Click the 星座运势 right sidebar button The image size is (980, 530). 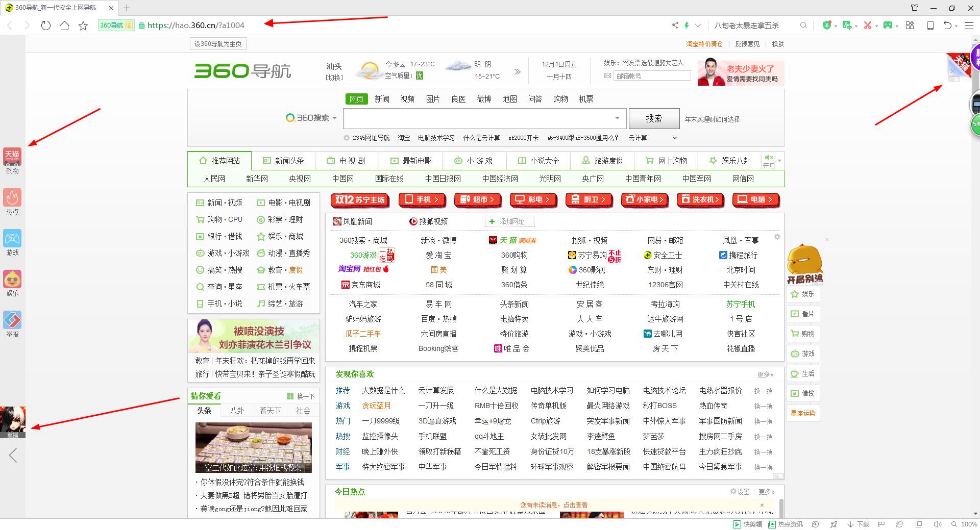(803, 413)
